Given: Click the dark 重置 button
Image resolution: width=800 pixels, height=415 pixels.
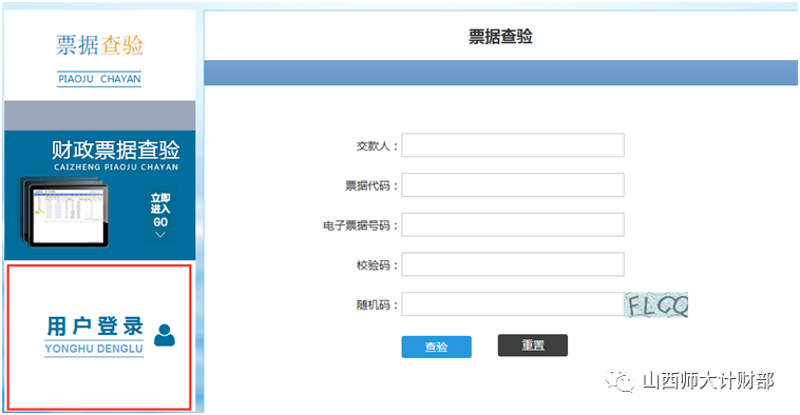Looking at the screenshot, I should click(533, 346).
